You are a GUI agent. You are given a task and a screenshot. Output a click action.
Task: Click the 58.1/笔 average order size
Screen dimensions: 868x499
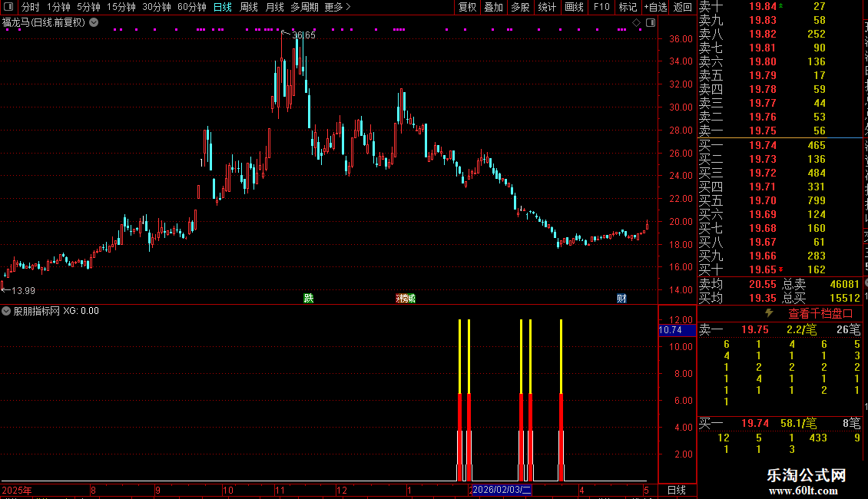click(798, 423)
